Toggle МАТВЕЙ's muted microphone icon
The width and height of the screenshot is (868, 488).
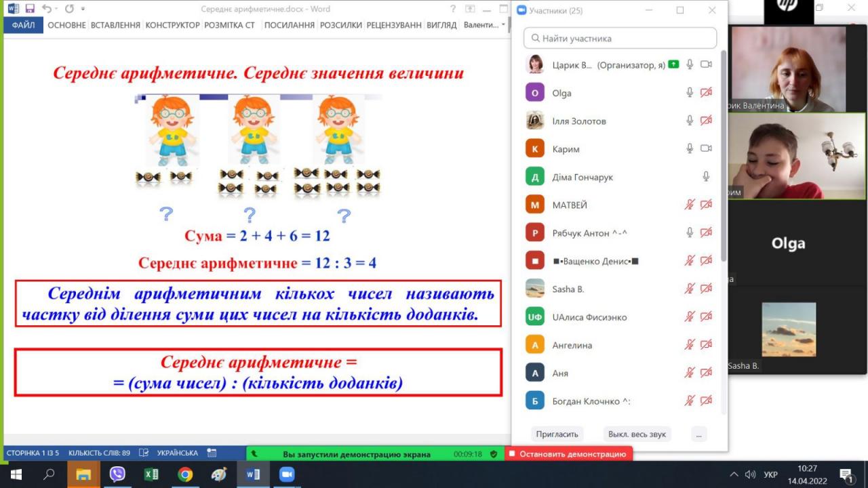(690, 205)
